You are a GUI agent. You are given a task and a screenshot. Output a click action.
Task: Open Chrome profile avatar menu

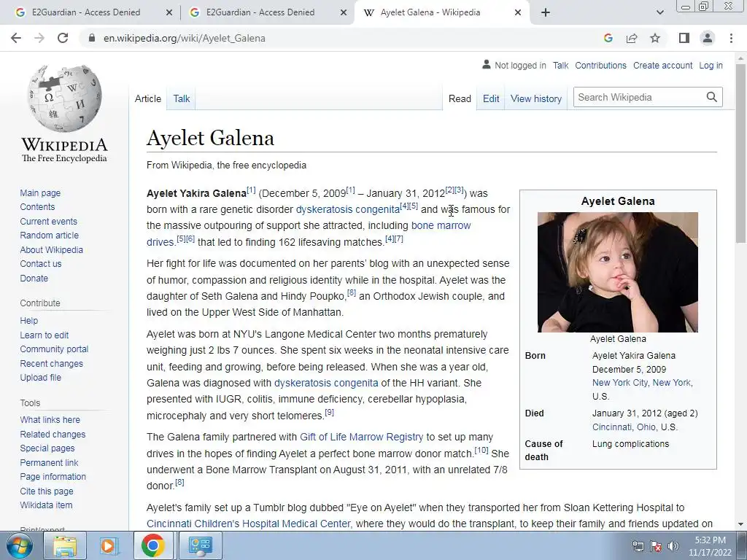708,38
